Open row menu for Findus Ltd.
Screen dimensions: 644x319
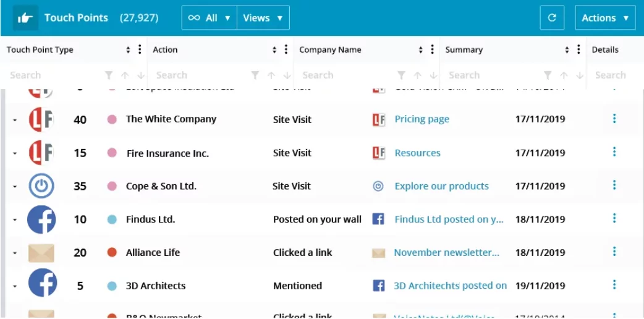614,218
